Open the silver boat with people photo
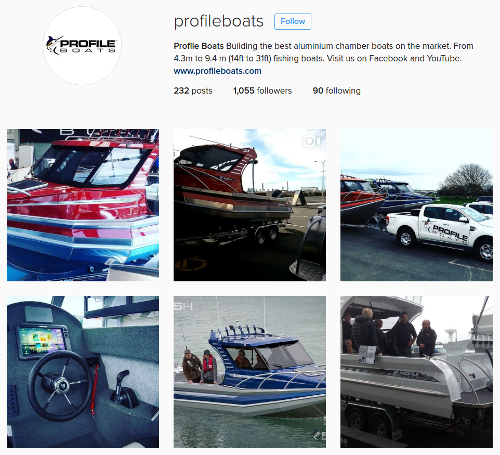 pyautogui.click(x=416, y=372)
